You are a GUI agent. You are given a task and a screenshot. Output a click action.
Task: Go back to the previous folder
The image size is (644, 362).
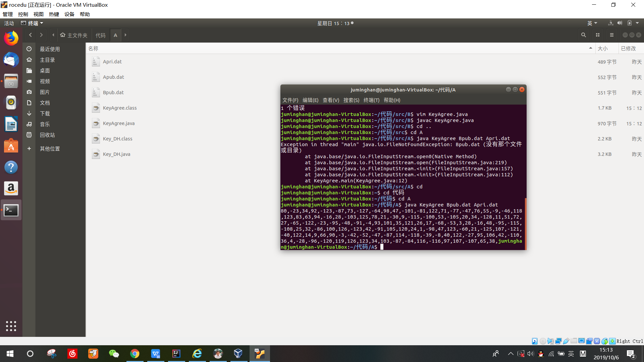pos(31,35)
